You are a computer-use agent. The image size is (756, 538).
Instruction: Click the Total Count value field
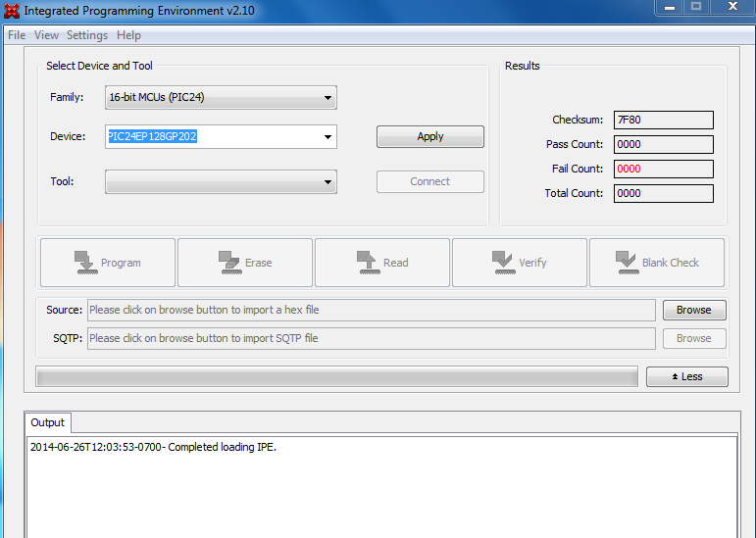pos(664,194)
